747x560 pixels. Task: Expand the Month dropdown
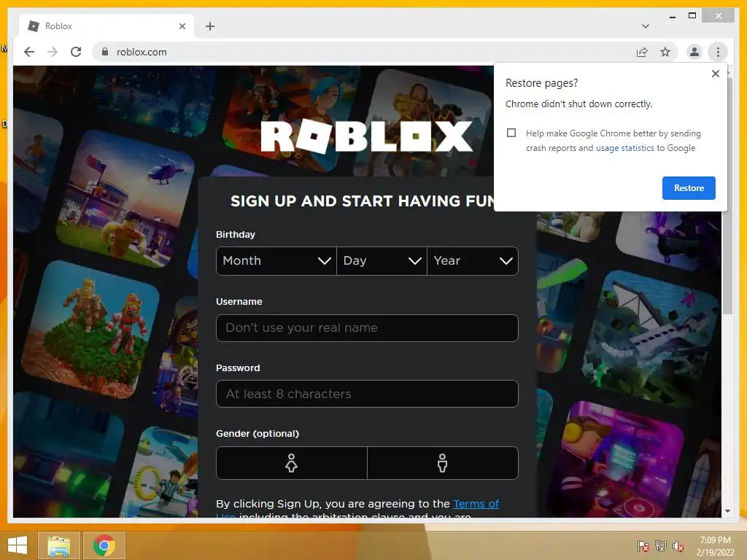[x=276, y=261]
